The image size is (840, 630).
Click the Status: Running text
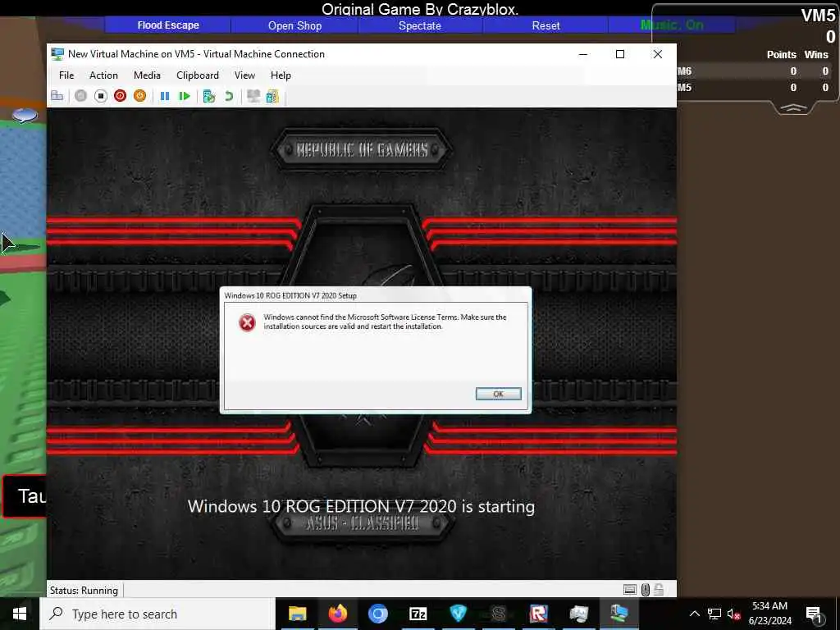coord(84,591)
